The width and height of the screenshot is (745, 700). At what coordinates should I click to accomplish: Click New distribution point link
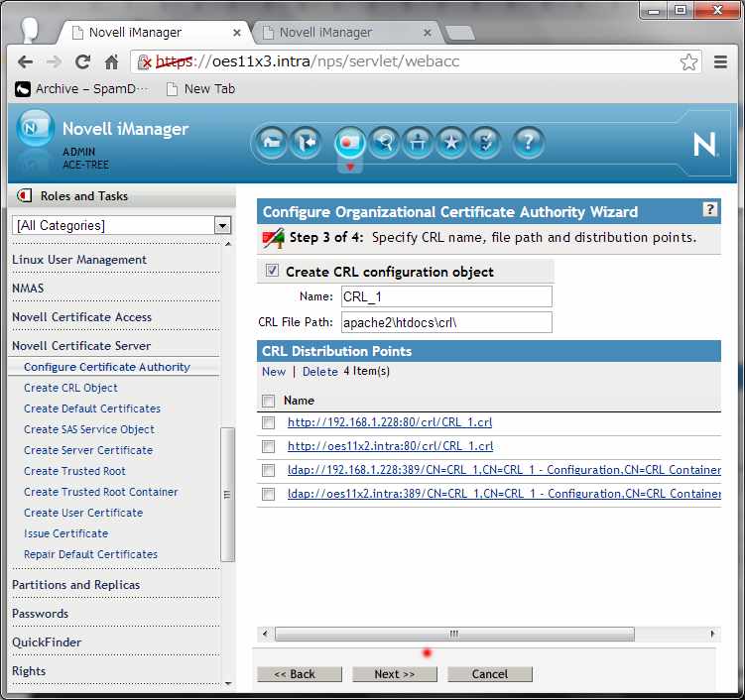274,372
